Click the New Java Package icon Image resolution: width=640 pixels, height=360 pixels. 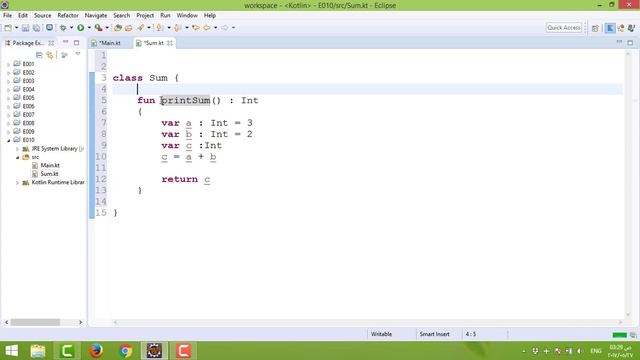point(118,28)
